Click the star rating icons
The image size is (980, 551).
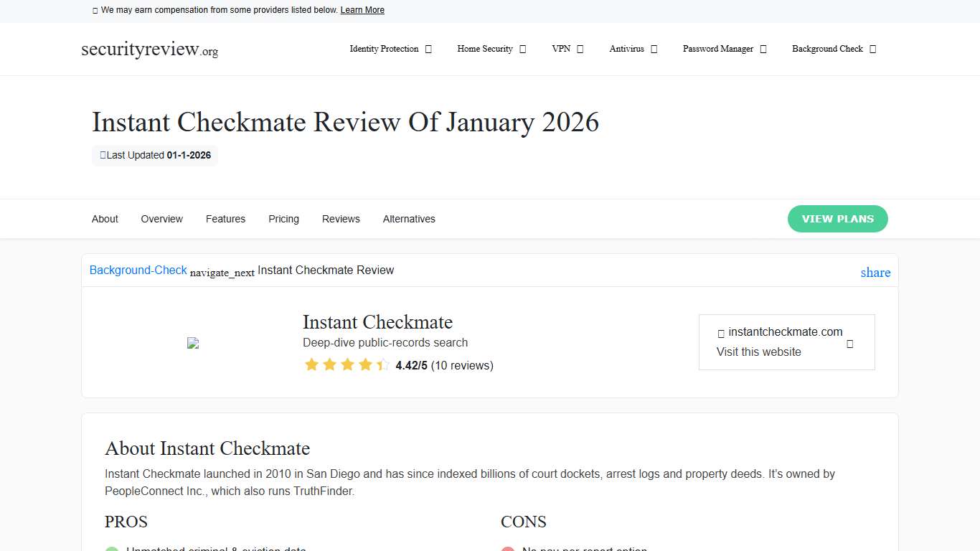[x=347, y=365]
